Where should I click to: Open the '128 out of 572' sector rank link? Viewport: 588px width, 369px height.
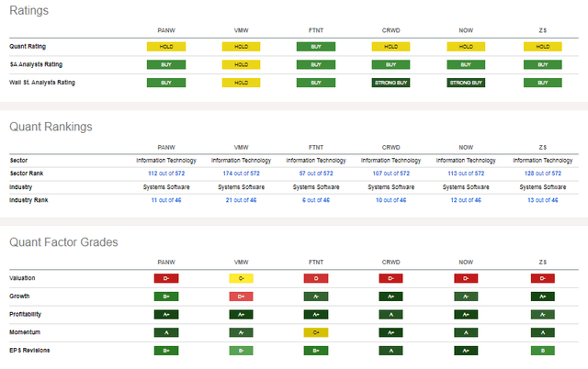pos(543,173)
